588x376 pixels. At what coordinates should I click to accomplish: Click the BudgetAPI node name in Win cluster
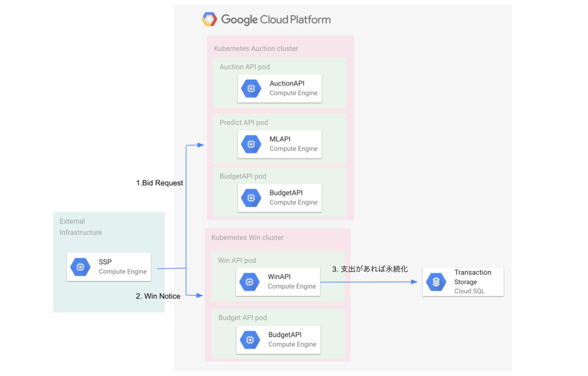pyautogui.click(x=285, y=335)
